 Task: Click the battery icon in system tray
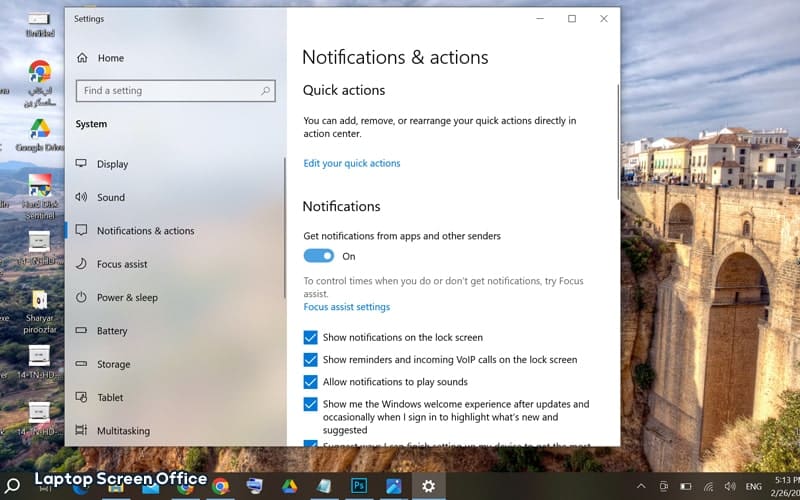pos(686,486)
